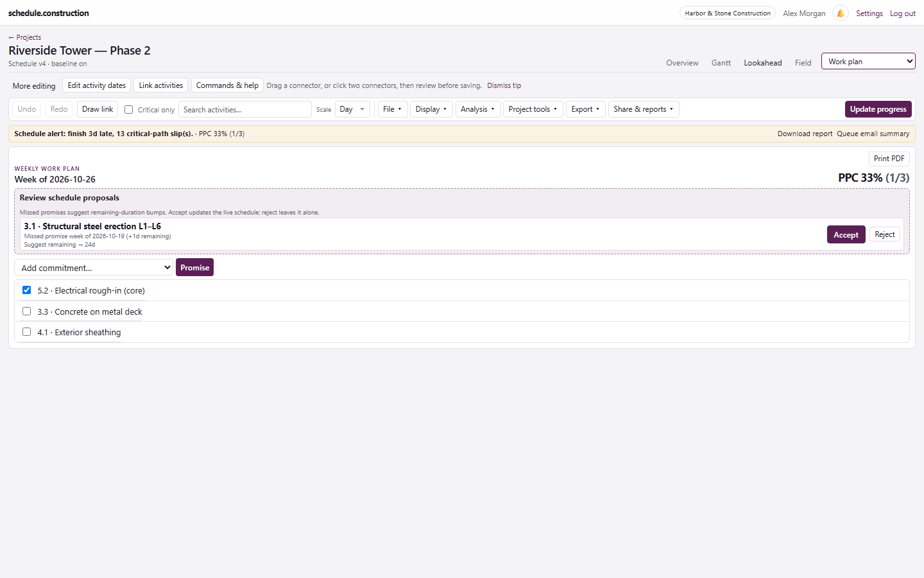Go back to Projects
Screen dimensions: 924x578
pos(25,37)
